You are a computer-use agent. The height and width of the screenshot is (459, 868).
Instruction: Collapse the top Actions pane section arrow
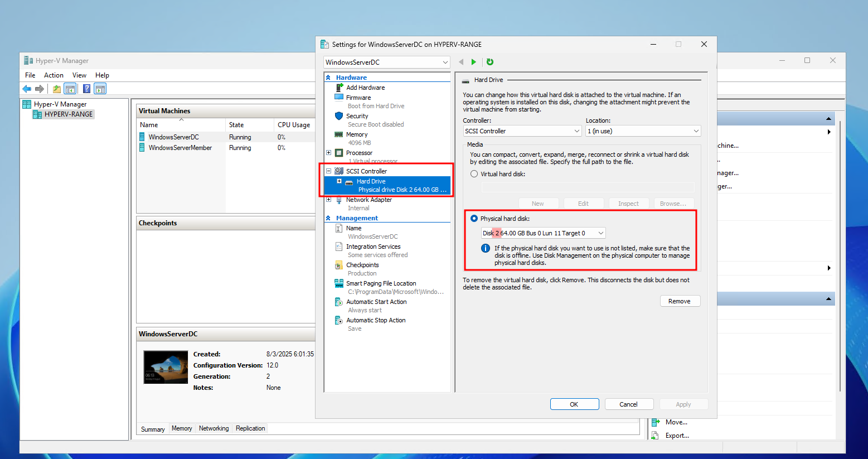point(829,119)
